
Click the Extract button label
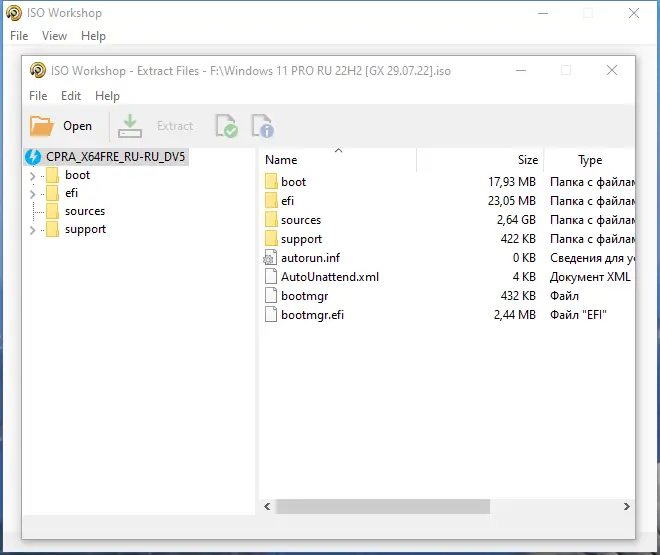(175, 126)
